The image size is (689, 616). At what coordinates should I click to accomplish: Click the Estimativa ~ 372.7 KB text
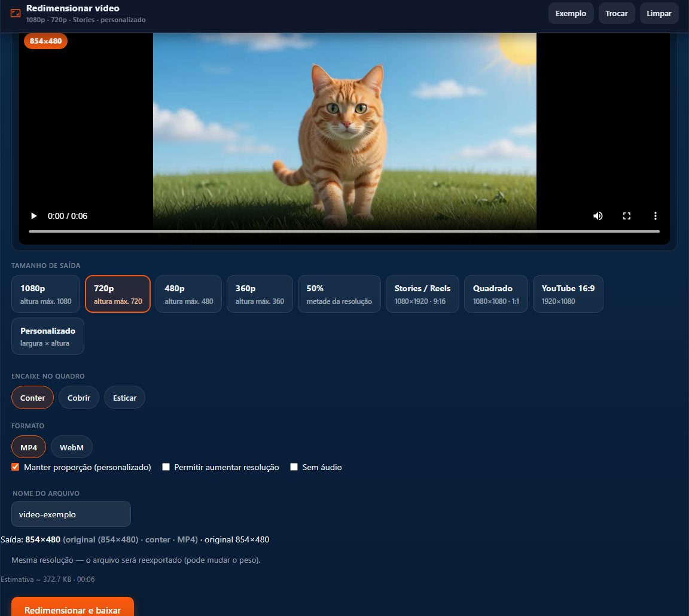click(x=48, y=579)
